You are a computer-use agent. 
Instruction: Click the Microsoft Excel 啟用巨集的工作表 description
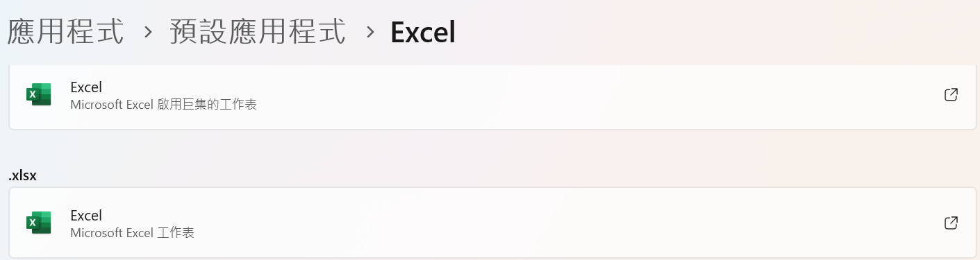tap(164, 105)
